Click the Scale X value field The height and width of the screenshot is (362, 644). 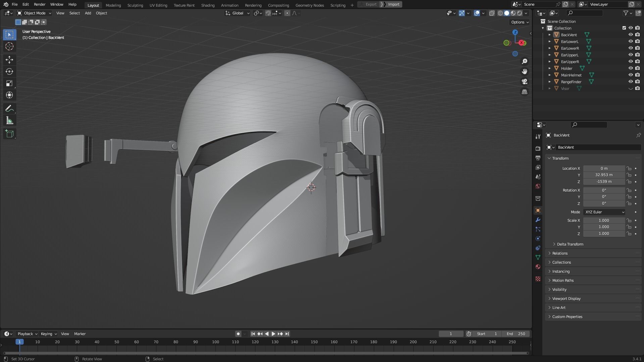pos(604,220)
